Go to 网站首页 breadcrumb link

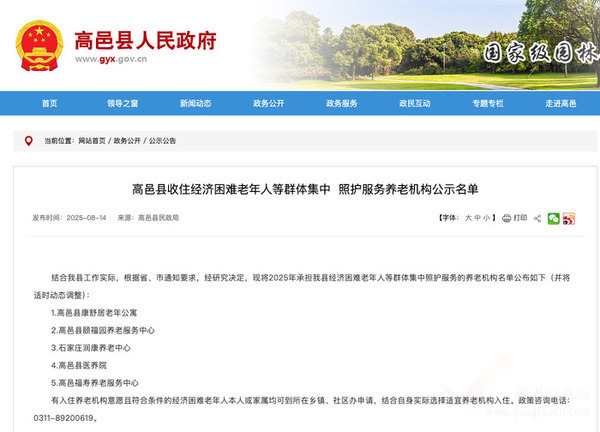[x=92, y=141]
